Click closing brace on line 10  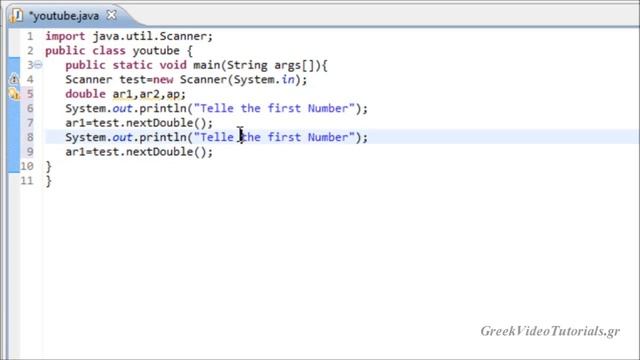coord(49,166)
